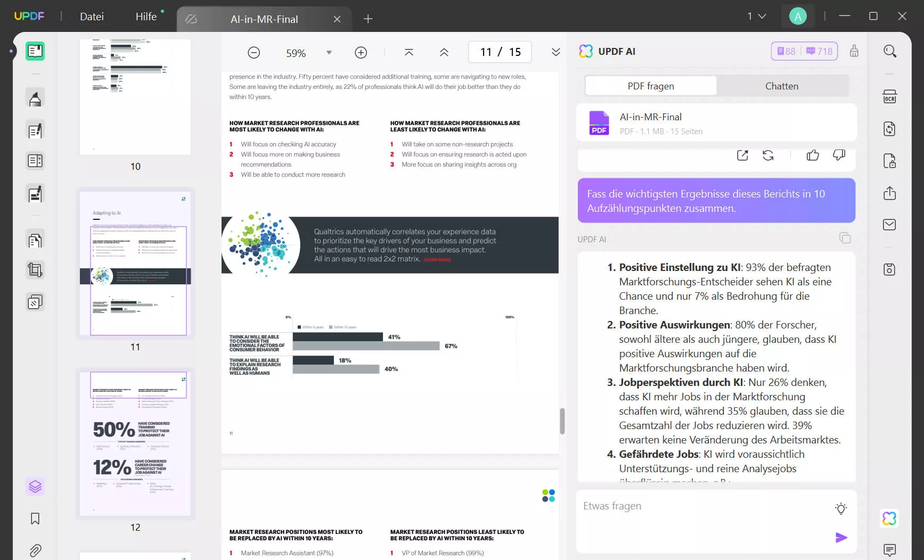
Task: Open the zoom level dropdown
Action: click(x=329, y=52)
